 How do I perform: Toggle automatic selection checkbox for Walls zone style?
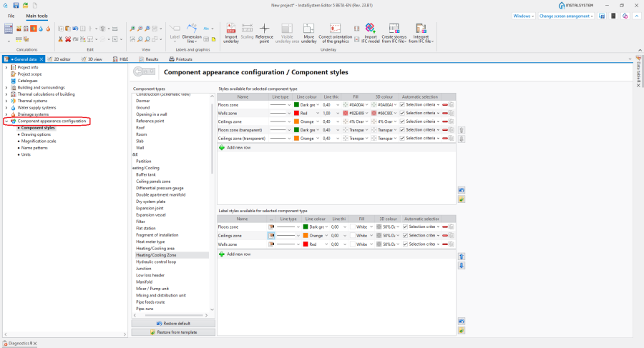click(402, 114)
